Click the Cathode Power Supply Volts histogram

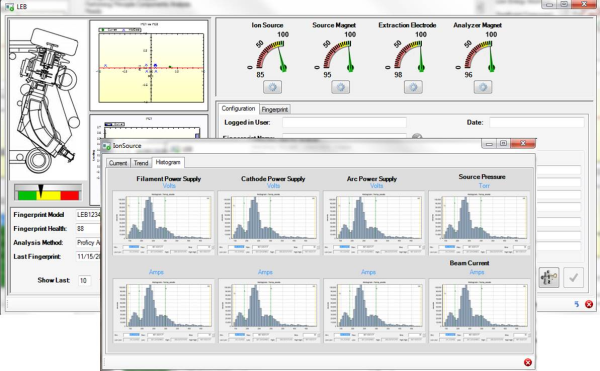(269, 223)
